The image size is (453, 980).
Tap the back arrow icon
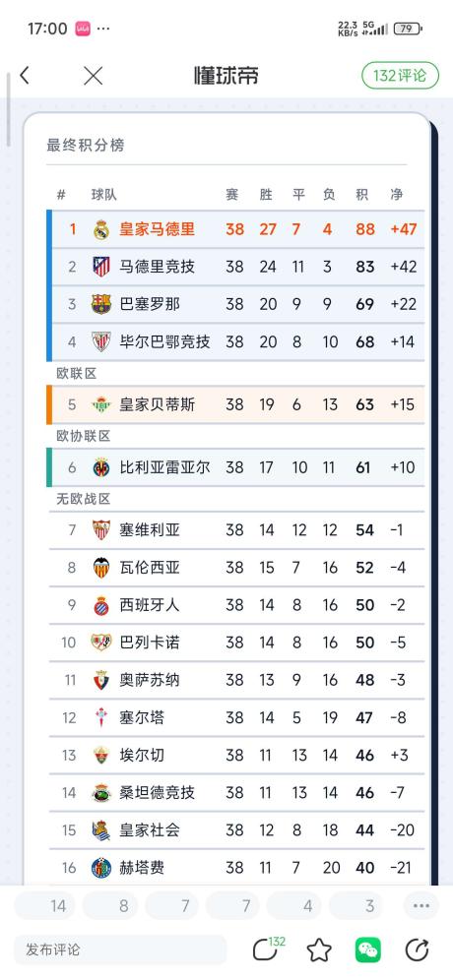click(x=25, y=76)
